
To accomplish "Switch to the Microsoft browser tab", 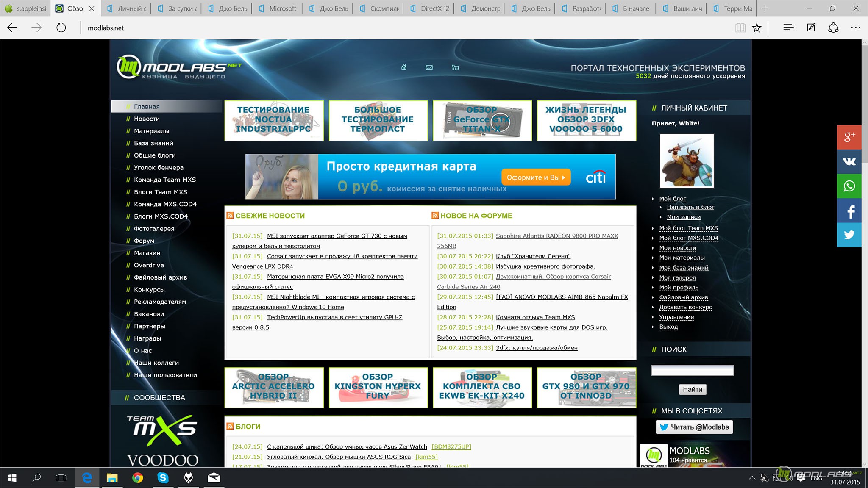I will coord(282,8).
